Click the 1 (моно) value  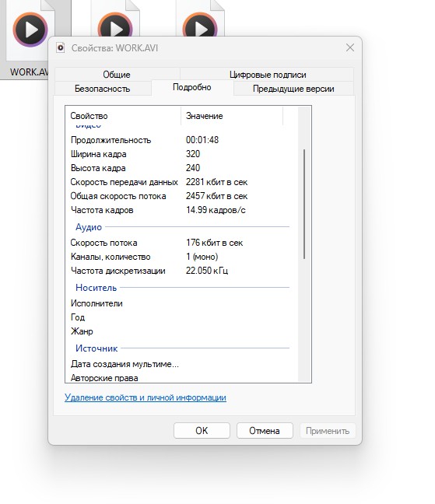click(x=202, y=257)
